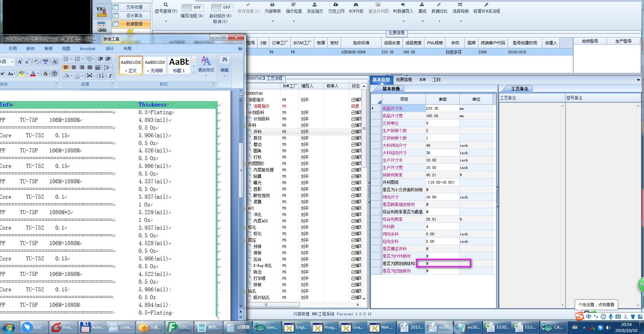Apply the 无间隔 style in Word
644x334 pixels.
tap(155, 65)
